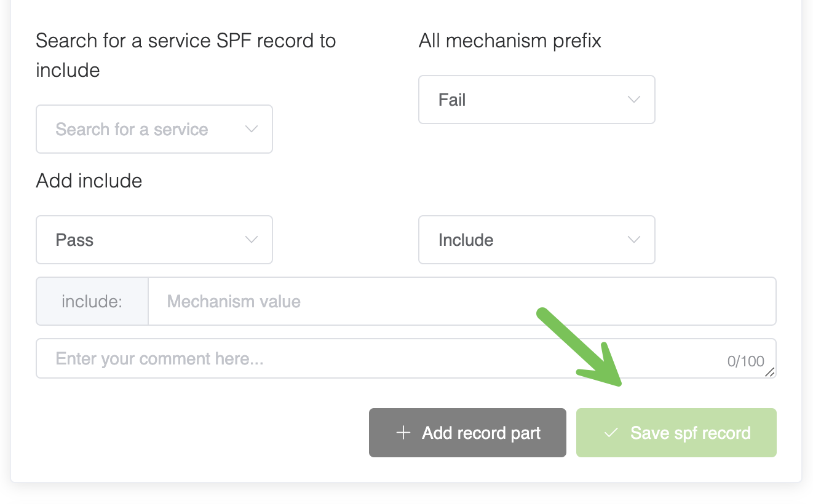Click the Save spf record button

coord(676,433)
